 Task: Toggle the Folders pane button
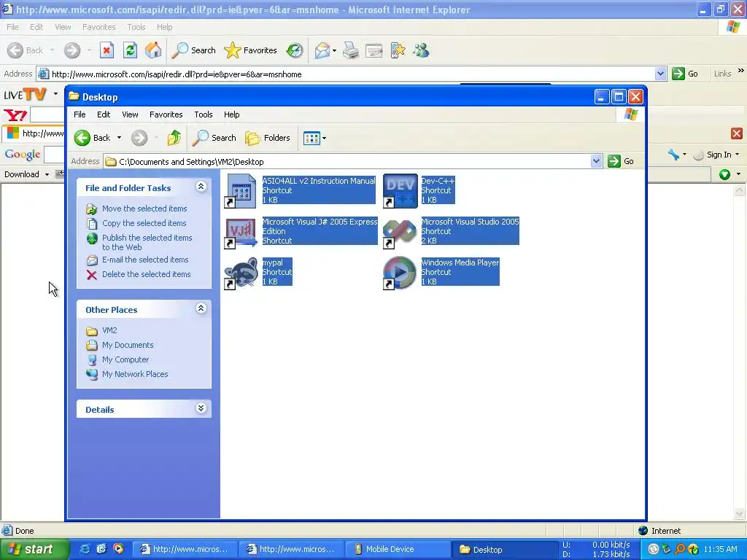pos(268,138)
